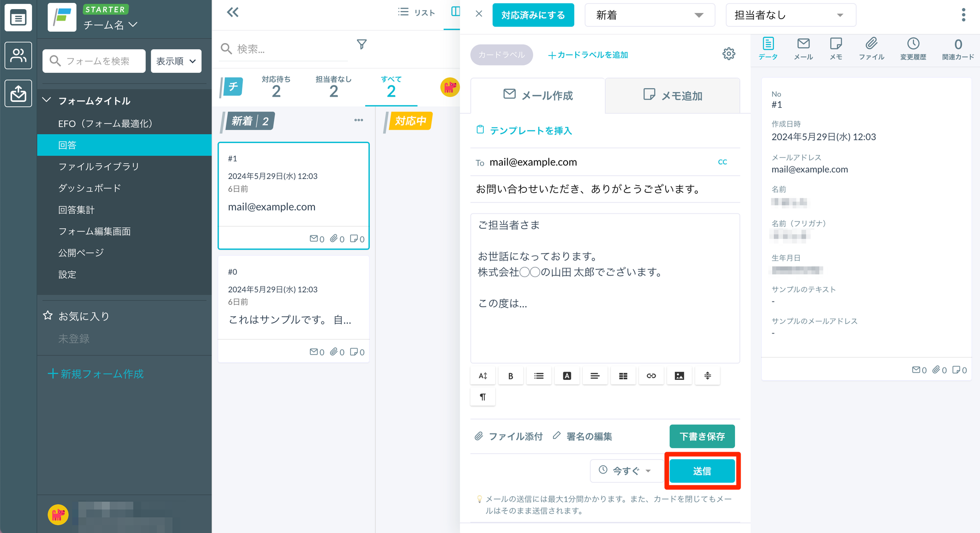Click the bulleted list icon
This screenshot has height=533, width=980.
539,376
